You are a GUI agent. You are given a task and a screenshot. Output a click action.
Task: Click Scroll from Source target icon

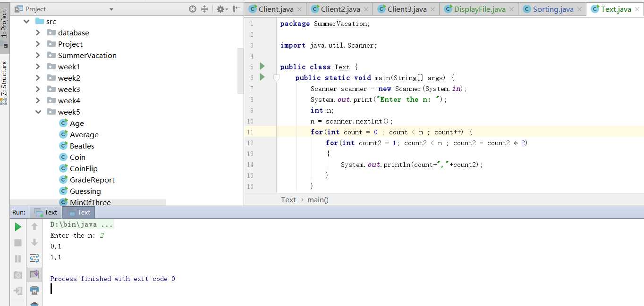193,9
